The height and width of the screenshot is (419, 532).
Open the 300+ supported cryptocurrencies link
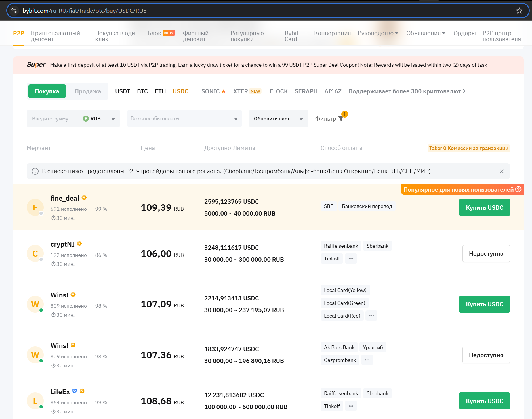(x=407, y=91)
